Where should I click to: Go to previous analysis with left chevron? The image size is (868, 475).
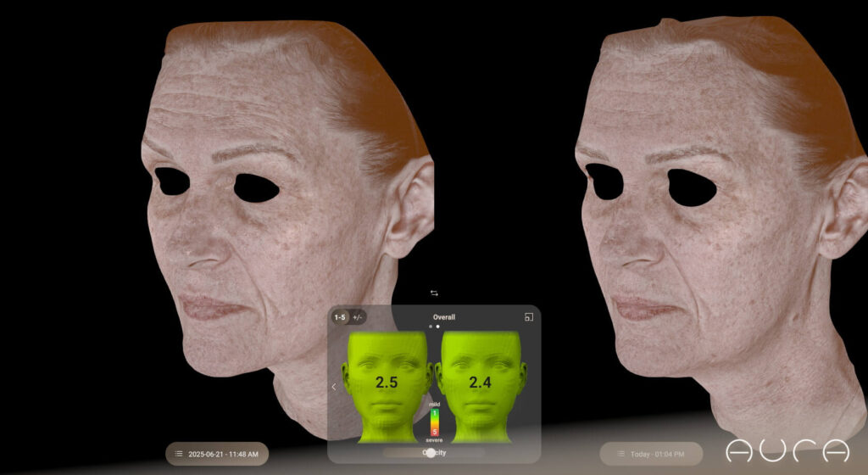pyautogui.click(x=334, y=387)
